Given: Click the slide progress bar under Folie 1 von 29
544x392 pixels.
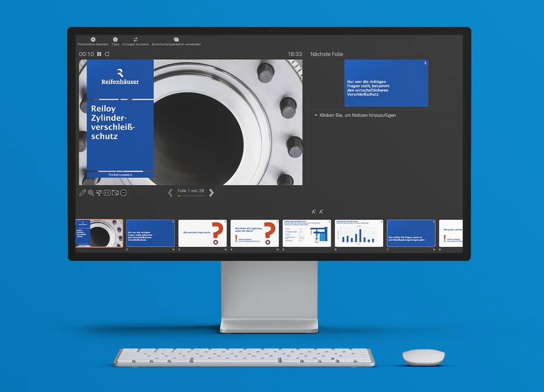Looking at the screenshot, I should click(x=190, y=196).
